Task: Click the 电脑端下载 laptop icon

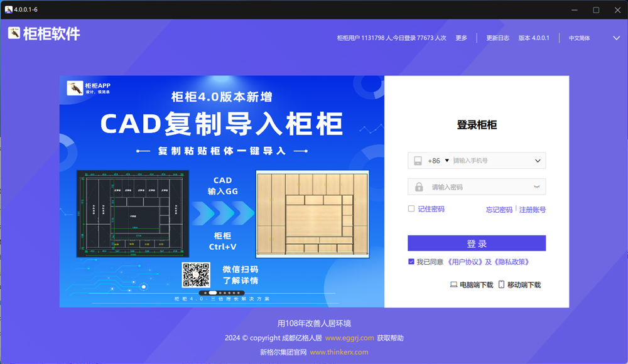Action: (453, 285)
